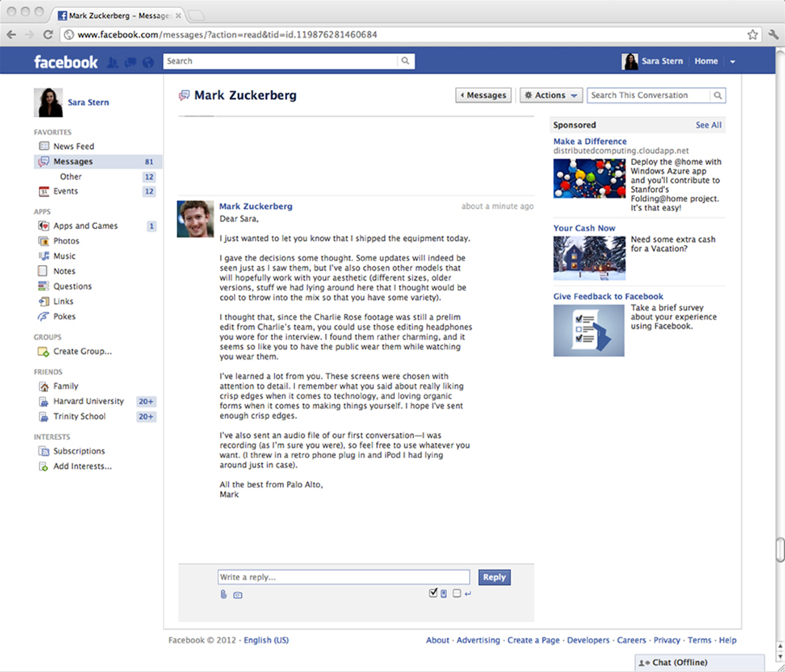
Task: Open the messages icon in blue header
Action: click(x=130, y=62)
